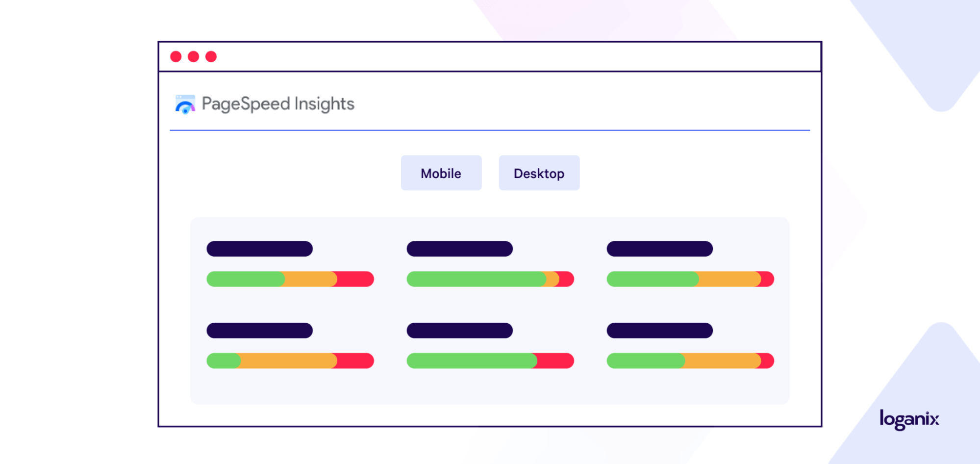The width and height of the screenshot is (980, 464).
Task: Click the middle red window dot
Action: click(194, 56)
